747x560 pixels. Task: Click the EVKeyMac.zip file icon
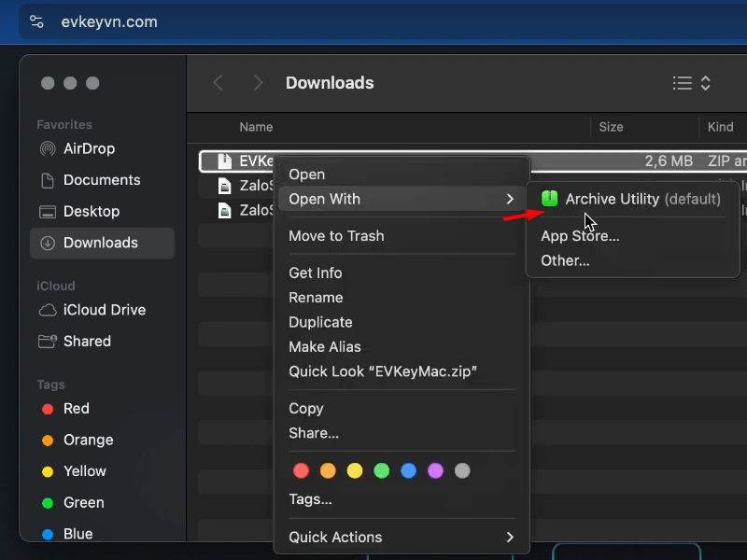tap(224, 161)
